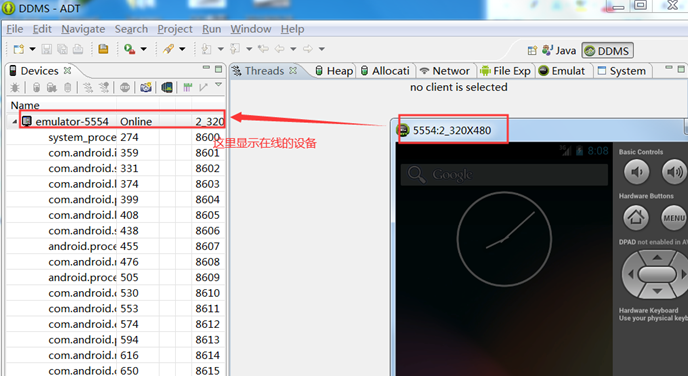Click the Print toolbar icon
Viewport: 688px width, 376px height.
coord(78,49)
